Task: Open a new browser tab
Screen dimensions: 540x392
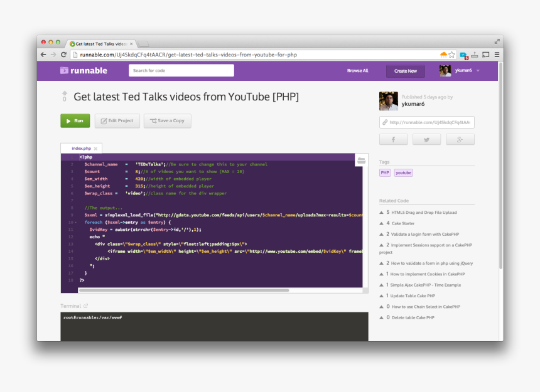Action: (x=143, y=44)
